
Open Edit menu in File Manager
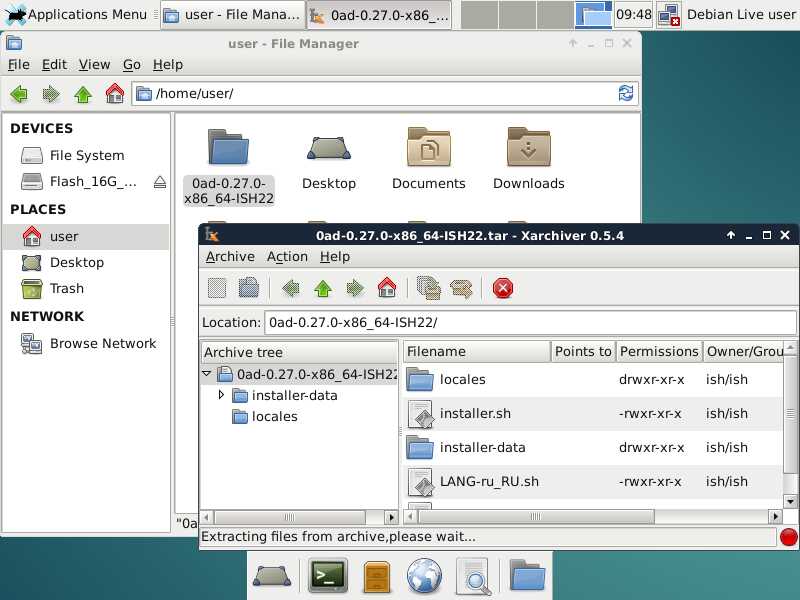click(54, 65)
